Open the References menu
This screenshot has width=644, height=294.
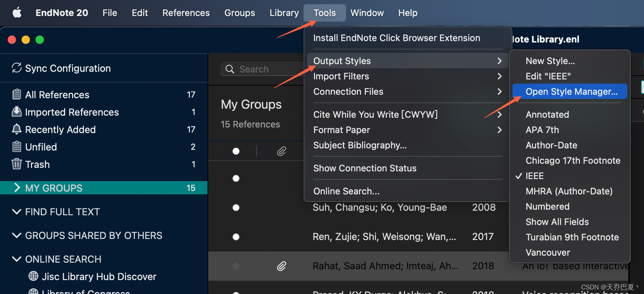[186, 13]
